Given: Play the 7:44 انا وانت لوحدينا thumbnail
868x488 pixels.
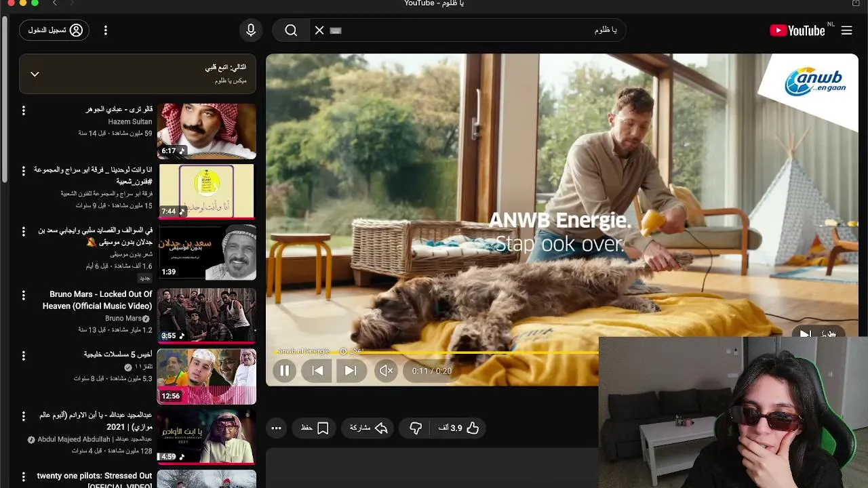Looking at the screenshot, I should (207, 191).
